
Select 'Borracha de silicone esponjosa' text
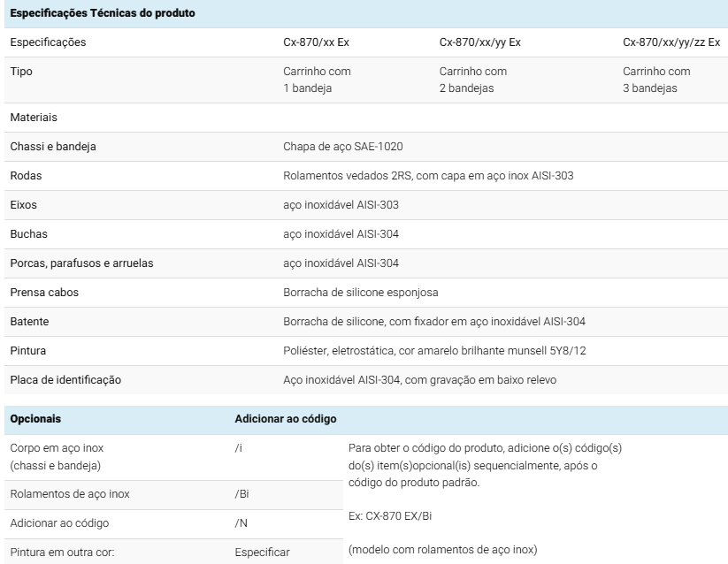360,293
